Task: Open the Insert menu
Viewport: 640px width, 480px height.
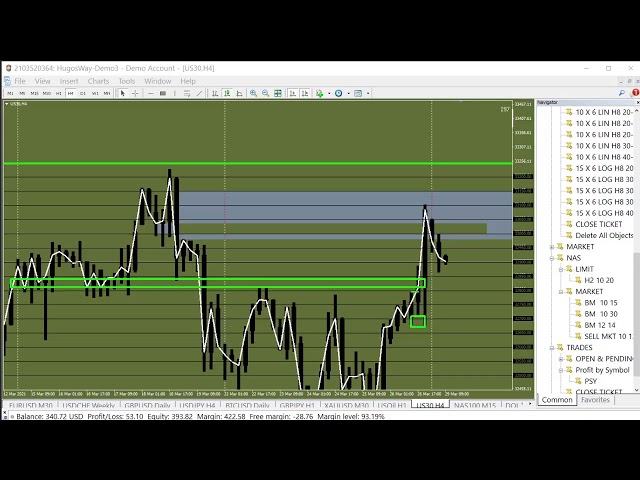Action: coord(69,81)
